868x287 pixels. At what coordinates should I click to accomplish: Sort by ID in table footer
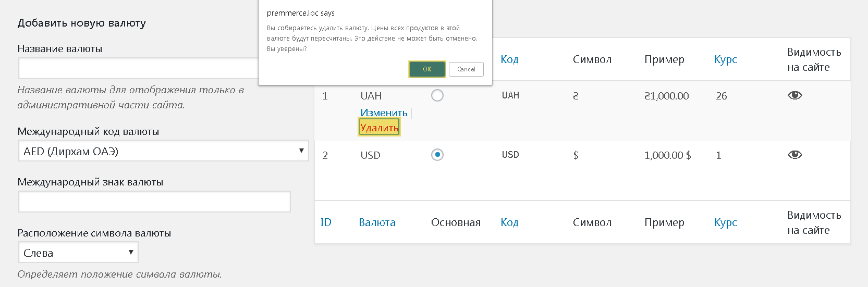326,222
